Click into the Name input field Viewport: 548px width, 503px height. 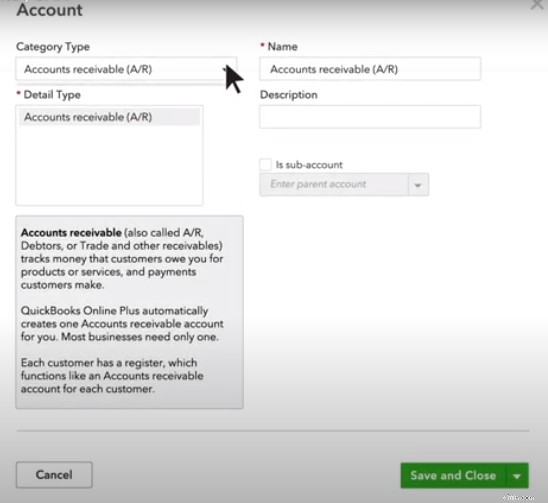coord(370,69)
